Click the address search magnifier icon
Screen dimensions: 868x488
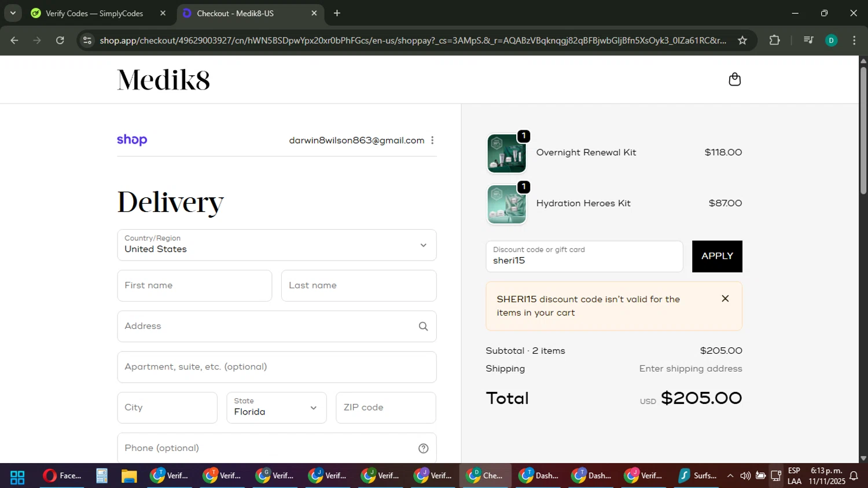pyautogui.click(x=423, y=326)
